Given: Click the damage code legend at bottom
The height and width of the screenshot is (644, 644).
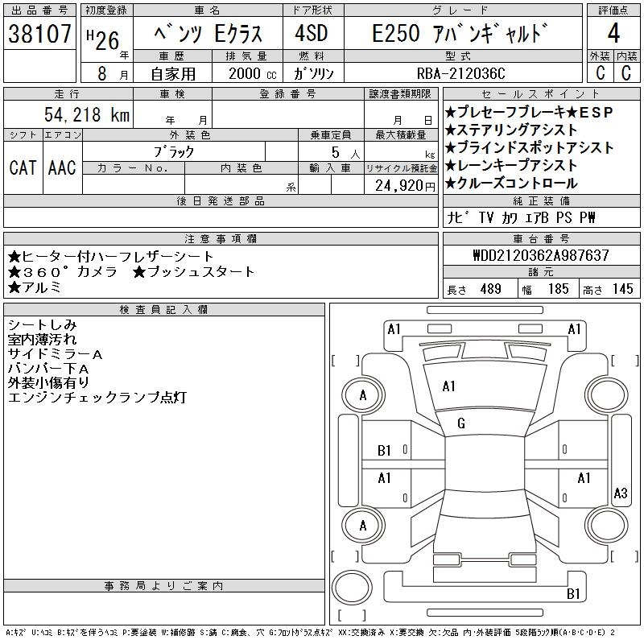Looking at the screenshot, I should [x=311, y=633].
